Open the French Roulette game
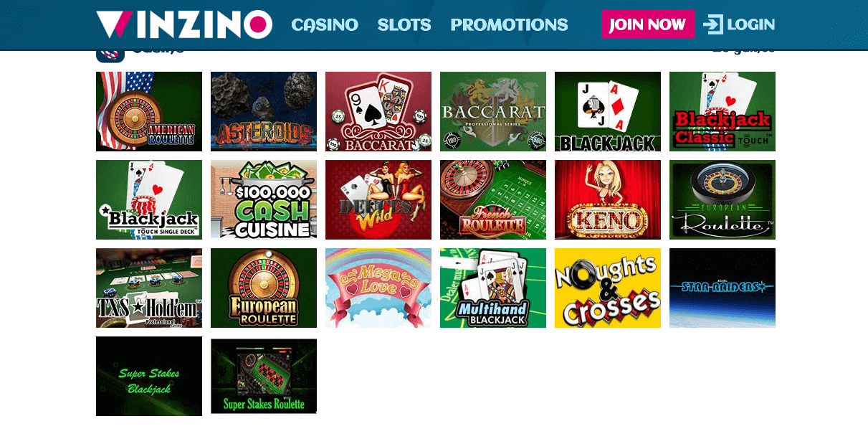The height and width of the screenshot is (434, 868). click(x=493, y=199)
